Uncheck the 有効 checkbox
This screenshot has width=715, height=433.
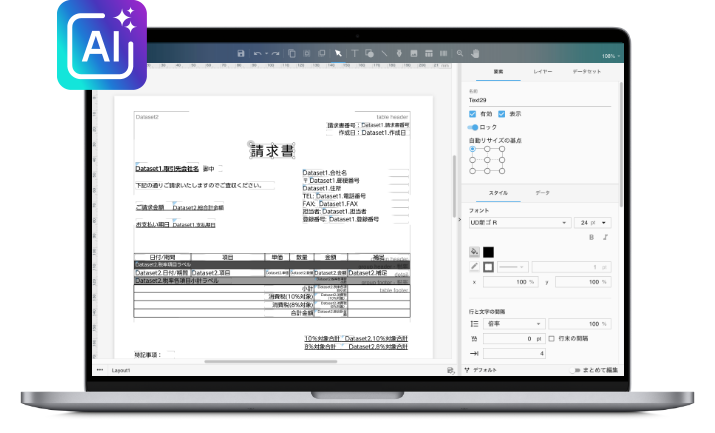tap(473, 114)
